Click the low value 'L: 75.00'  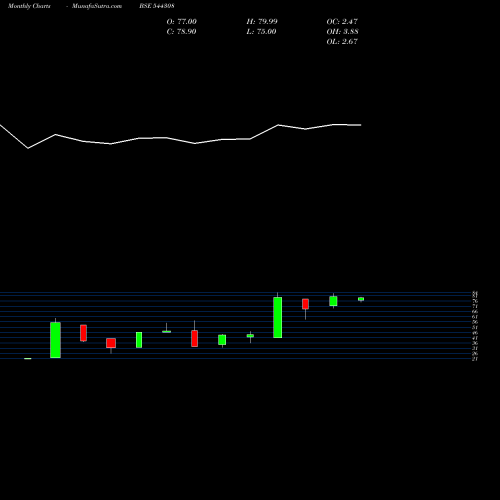pos(261,32)
